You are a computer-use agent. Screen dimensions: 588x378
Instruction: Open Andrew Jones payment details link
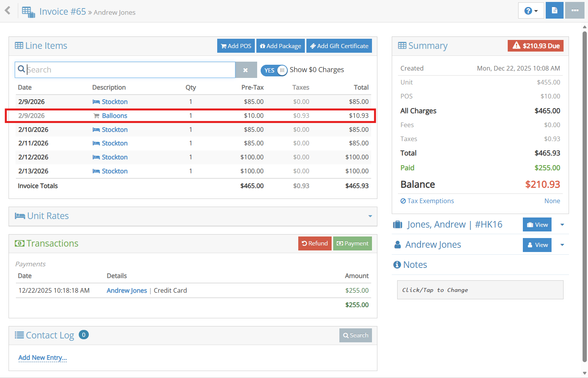click(127, 290)
